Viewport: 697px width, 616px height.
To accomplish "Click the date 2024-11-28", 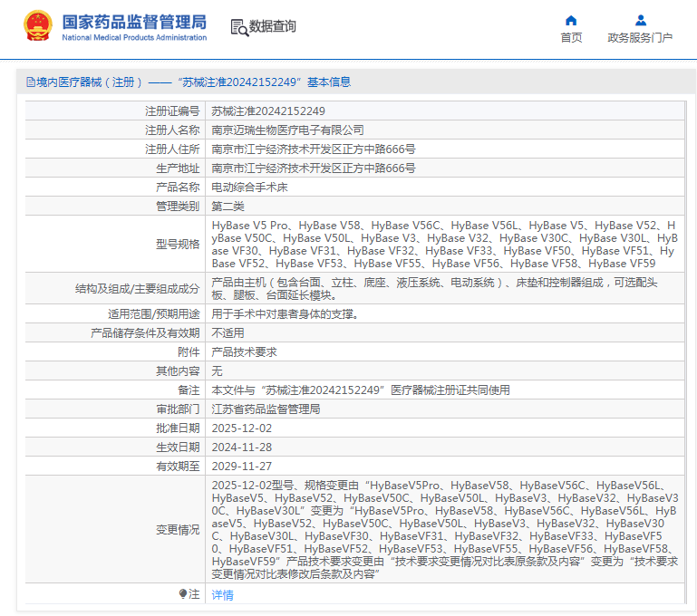I will (x=241, y=448).
